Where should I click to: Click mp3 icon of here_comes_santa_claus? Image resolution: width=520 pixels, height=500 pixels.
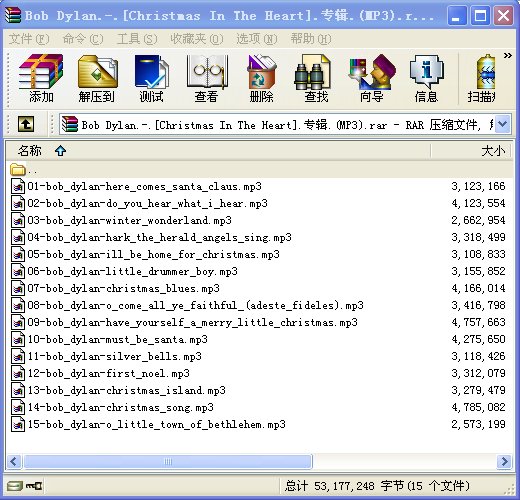pos(18,186)
